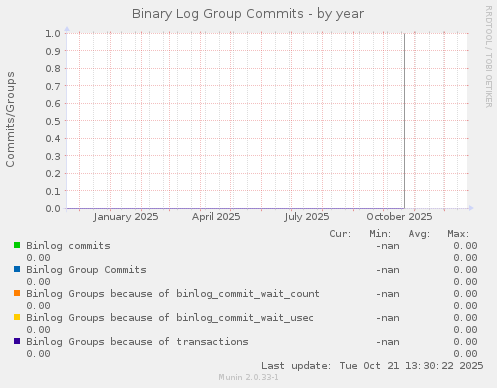Image resolution: width=497 pixels, height=388 pixels.
Task: Click the July 2025 axis label
Action: (x=307, y=217)
